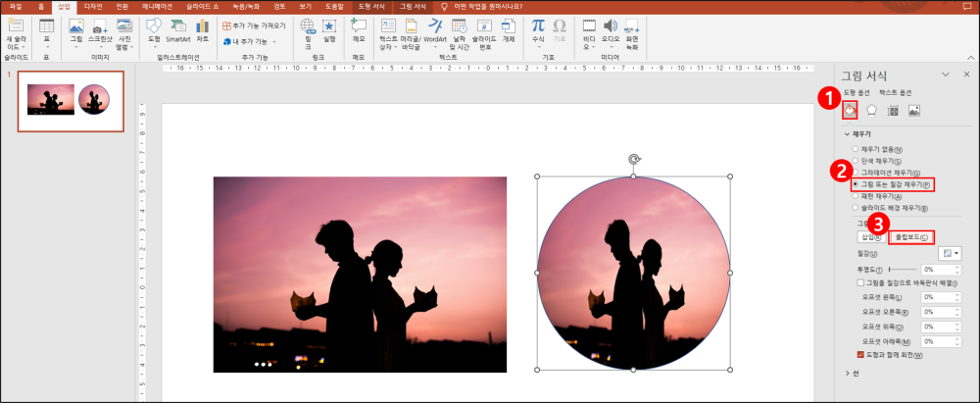The image size is (980, 403).
Task: Select 텍스트 옵션 (Text Options) in the pane
Action: click(x=895, y=92)
